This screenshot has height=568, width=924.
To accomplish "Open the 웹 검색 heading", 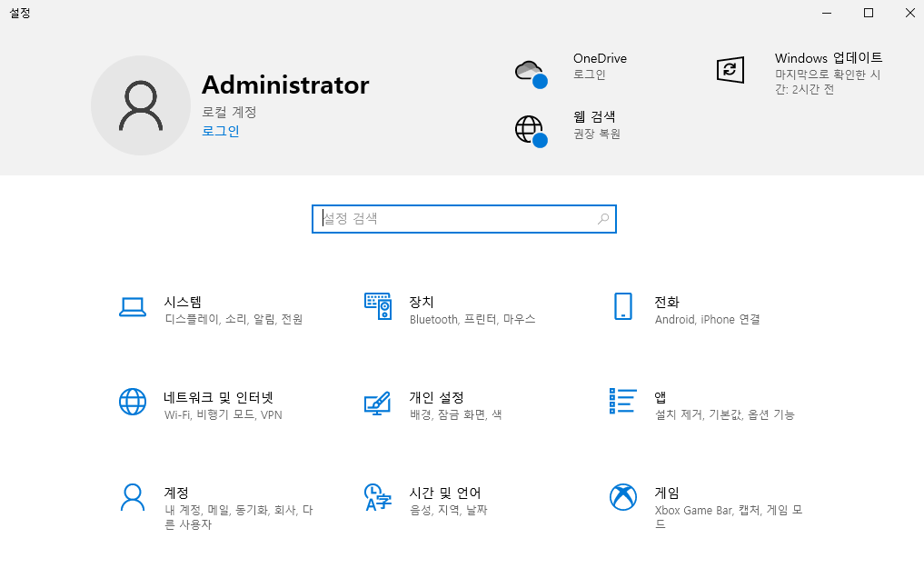I will coord(594,116).
